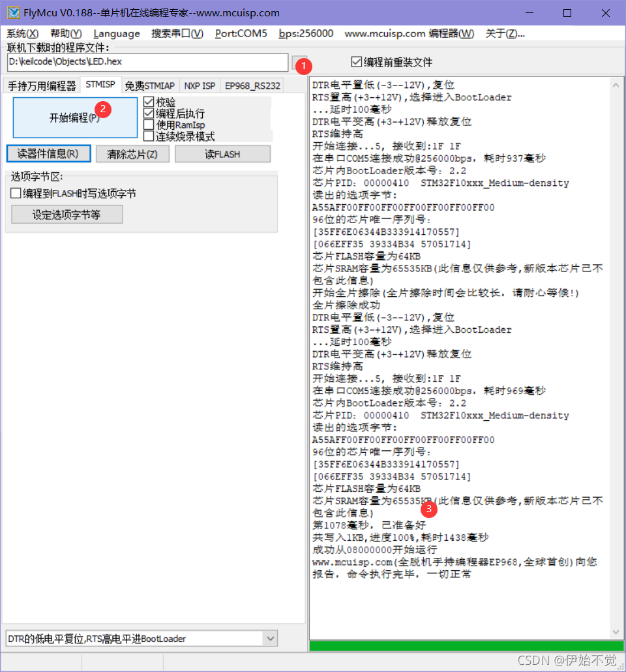626x672 pixels.
Task: Click the 读FLASH button
Action: [222, 153]
